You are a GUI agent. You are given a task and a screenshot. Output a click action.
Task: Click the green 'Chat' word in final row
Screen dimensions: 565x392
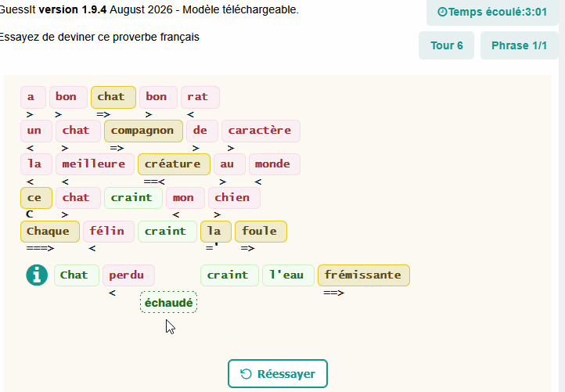click(x=77, y=275)
